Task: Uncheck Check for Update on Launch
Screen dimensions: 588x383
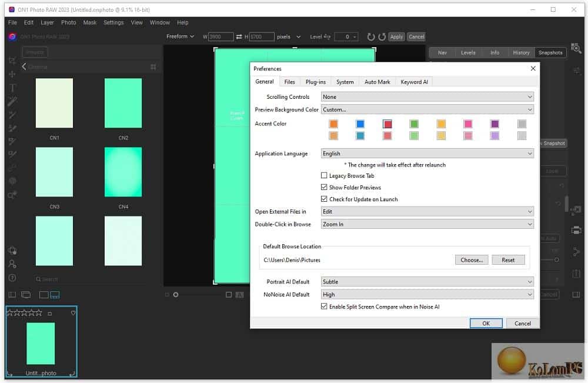Action: [x=324, y=199]
